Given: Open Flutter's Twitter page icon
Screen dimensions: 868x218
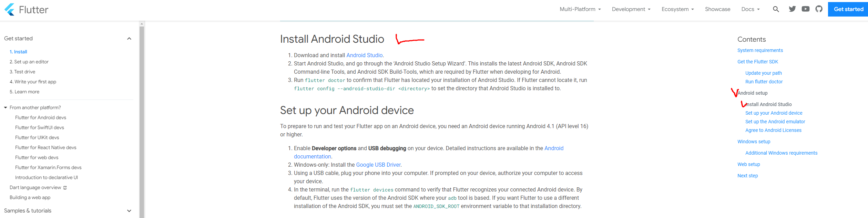Looking at the screenshot, I should 792,9.
